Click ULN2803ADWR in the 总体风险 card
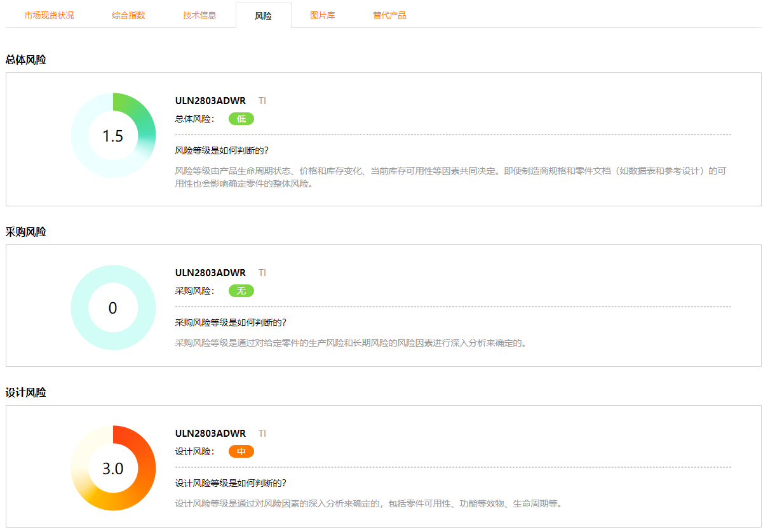768x532 pixels. click(210, 101)
